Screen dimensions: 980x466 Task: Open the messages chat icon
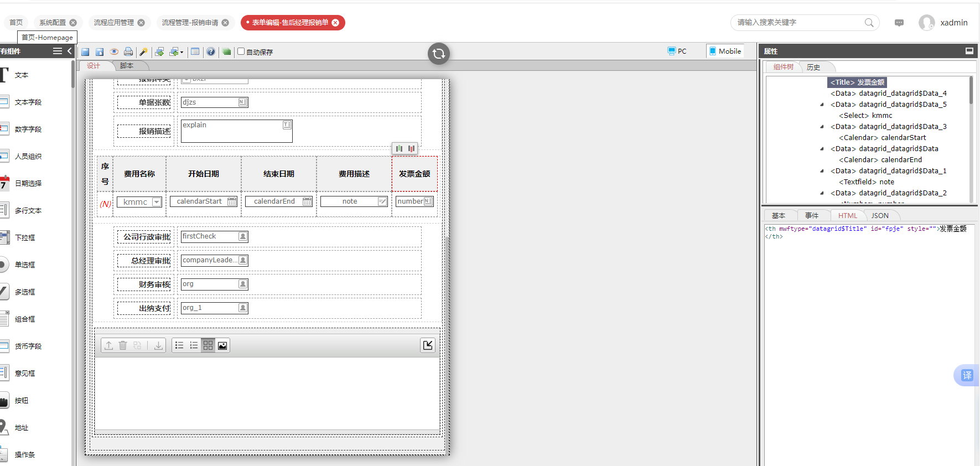point(899,23)
